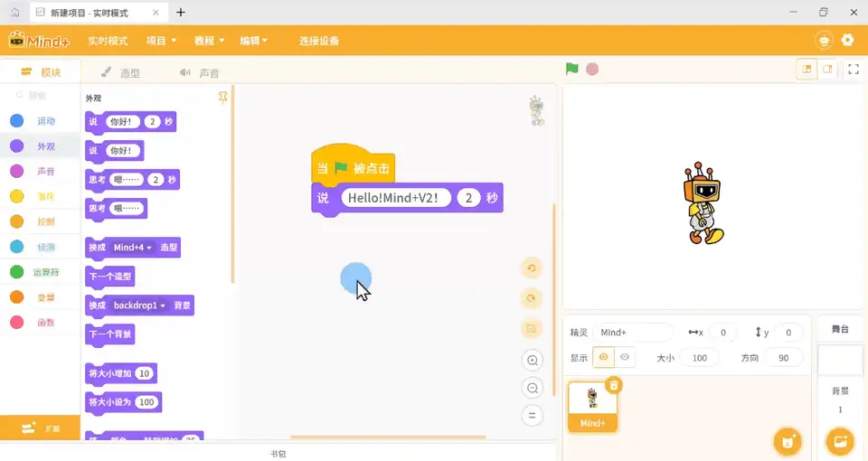Open the 教程 dropdown menu
The height and width of the screenshot is (461, 868).
click(209, 41)
